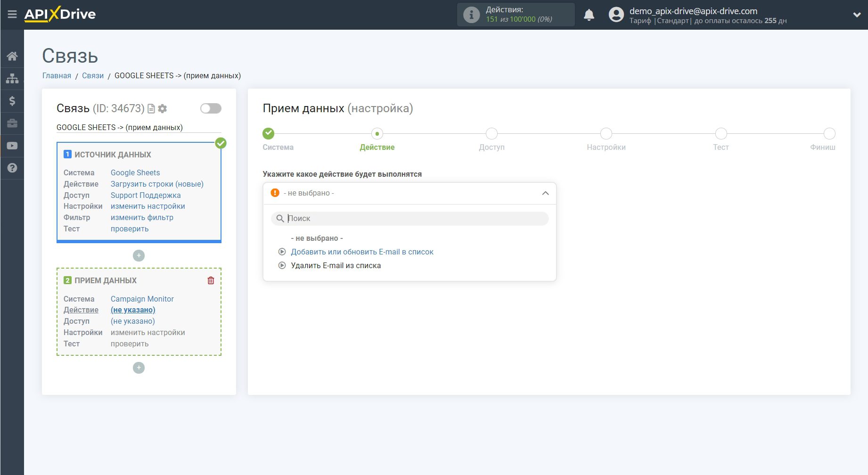Select Удалить E-mail из списка
This screenshot has height=475, width=868.
click(x=336, y=266)
